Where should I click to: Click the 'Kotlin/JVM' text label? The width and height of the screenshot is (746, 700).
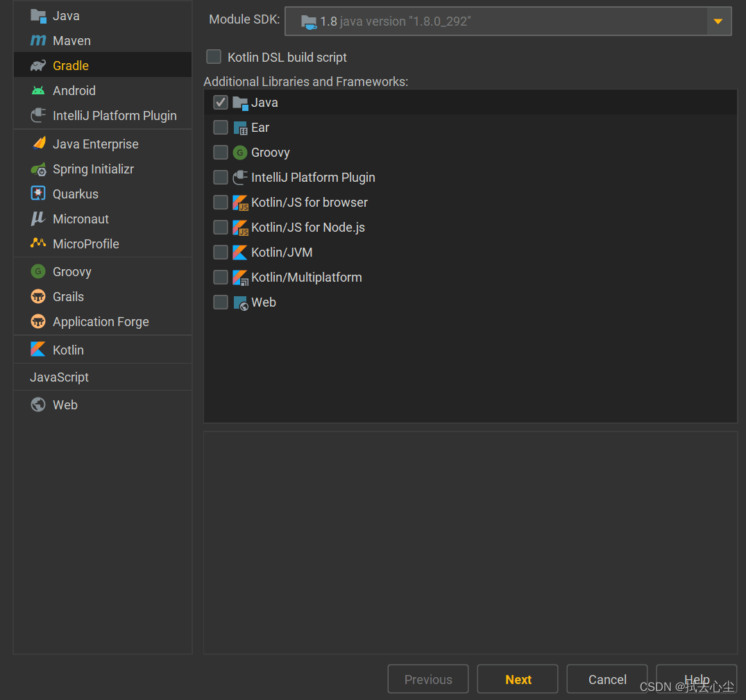[x=282, y=253]
